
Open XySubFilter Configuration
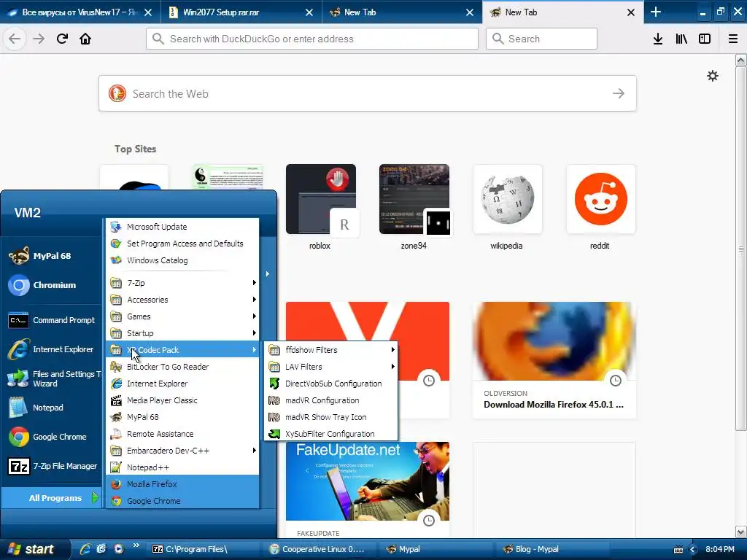tap(332, 434)
